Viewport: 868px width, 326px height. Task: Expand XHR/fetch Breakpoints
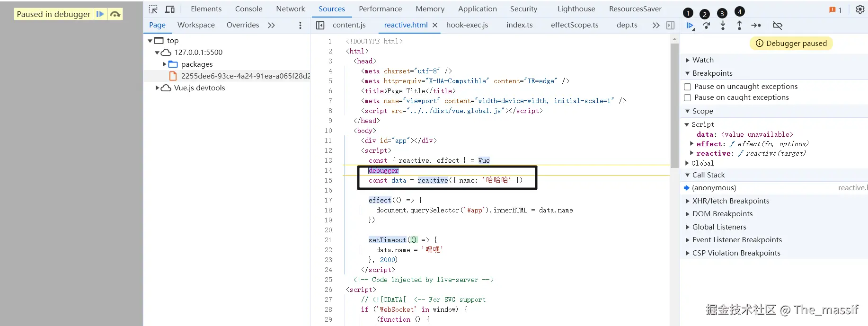click(x=688, y=201)
